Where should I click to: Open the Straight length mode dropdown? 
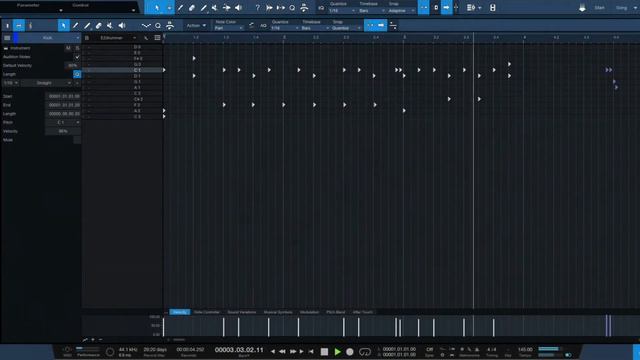pyautogui.click(x=47, y=83)
